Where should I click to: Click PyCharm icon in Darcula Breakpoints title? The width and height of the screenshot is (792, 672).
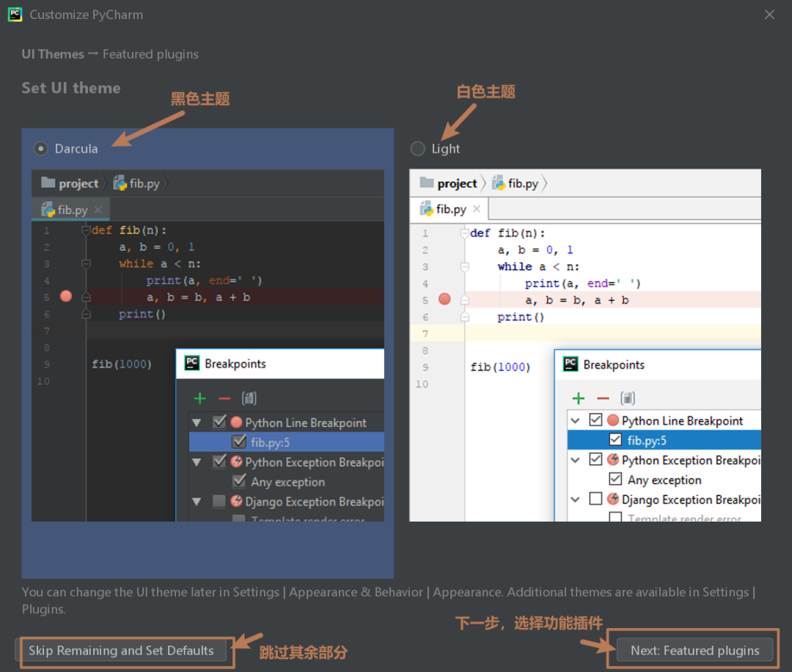tap(192, 363)
